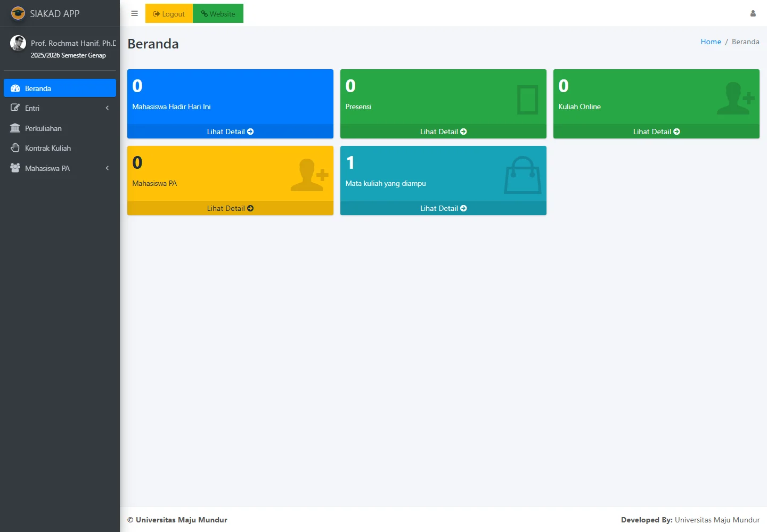Expand the Mahasiswa PA sidebar chevron

tap(107, 168)
